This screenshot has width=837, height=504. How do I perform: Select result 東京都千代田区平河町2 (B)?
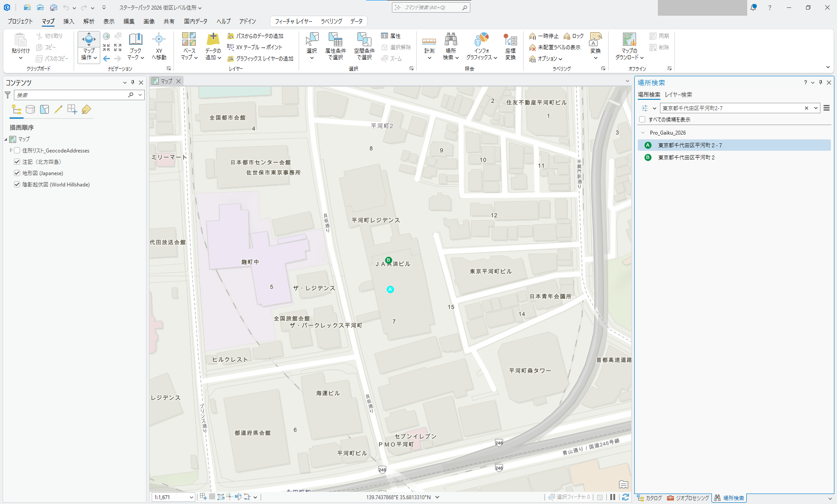click(686, 157)
